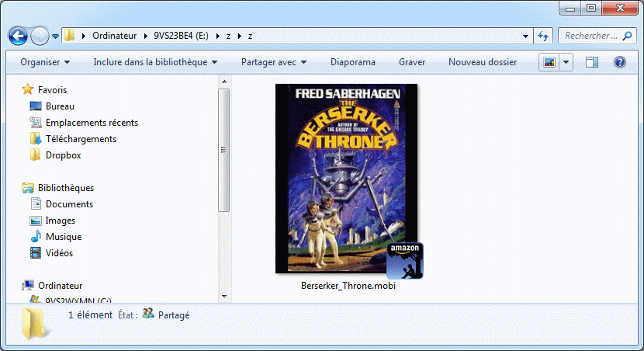
Task: Click the greyed Forward arrow button
Action: point(40,36)
